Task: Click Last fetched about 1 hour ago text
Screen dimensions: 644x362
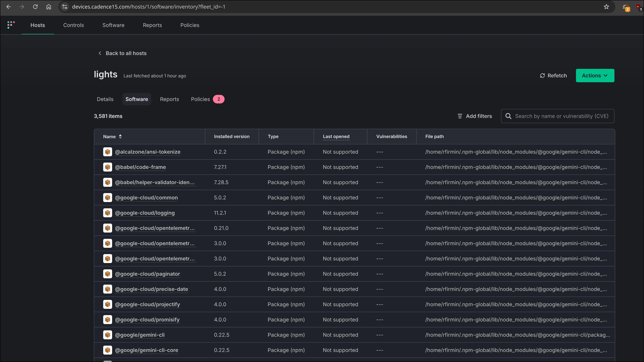Action: (x=155, y=76)
